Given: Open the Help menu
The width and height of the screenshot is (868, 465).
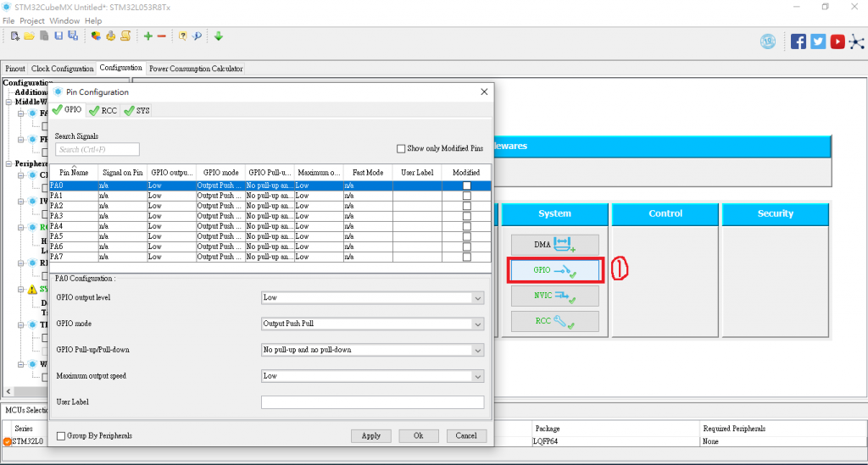Looking at the screenshot, I should [93, 20].
